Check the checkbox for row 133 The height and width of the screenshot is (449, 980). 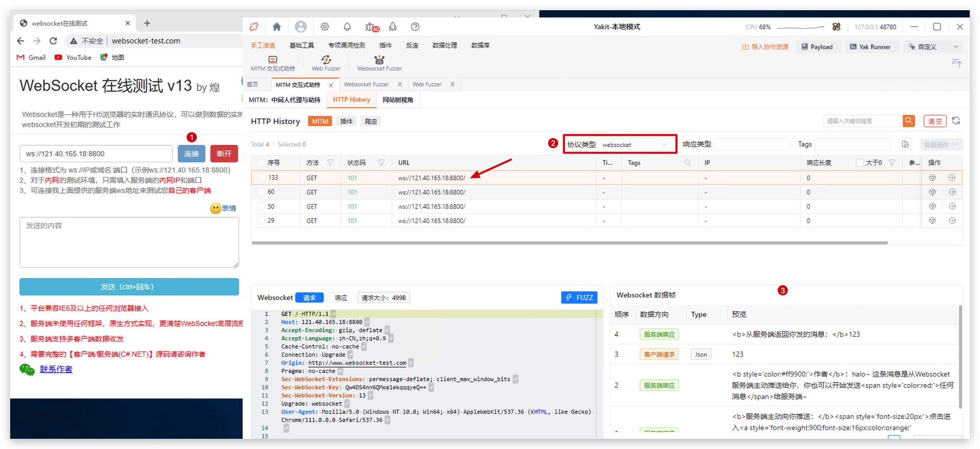262,178
